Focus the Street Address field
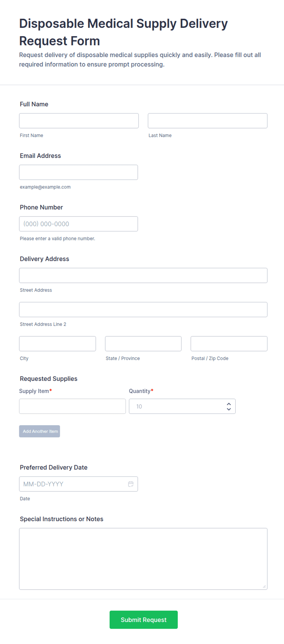Viewport: 284px width, 644px height. (x=143, y=276)
